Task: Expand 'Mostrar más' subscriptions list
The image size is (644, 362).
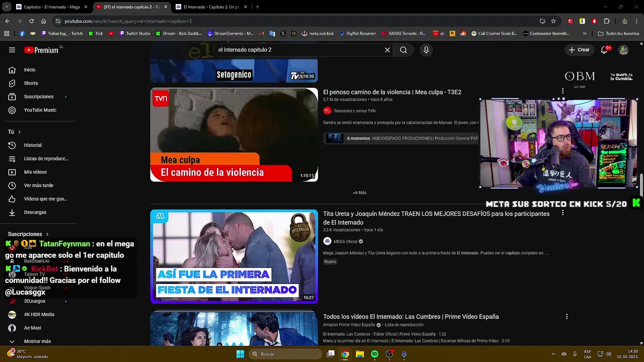Action: tap(38, 341)
